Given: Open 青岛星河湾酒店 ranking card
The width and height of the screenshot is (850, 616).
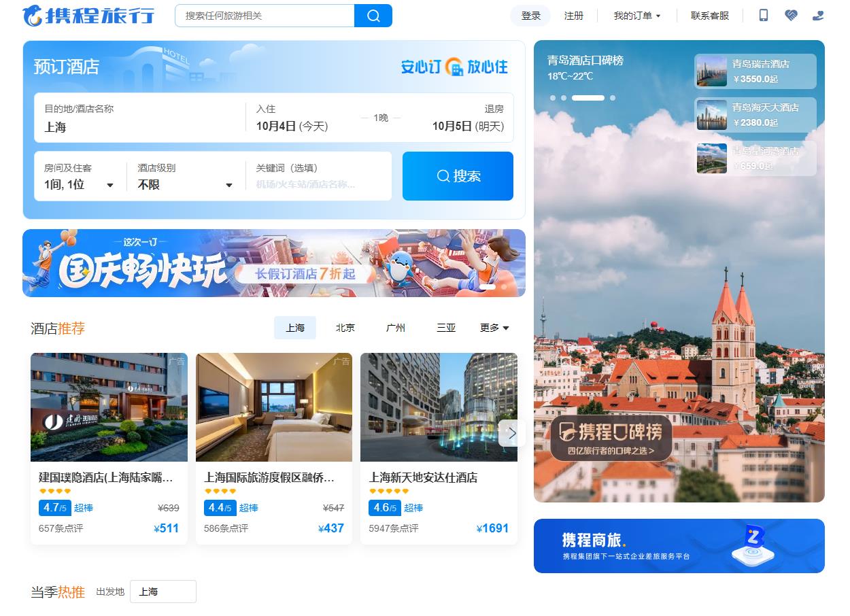Looking at the screenshot, I should (x=755, y=158).
